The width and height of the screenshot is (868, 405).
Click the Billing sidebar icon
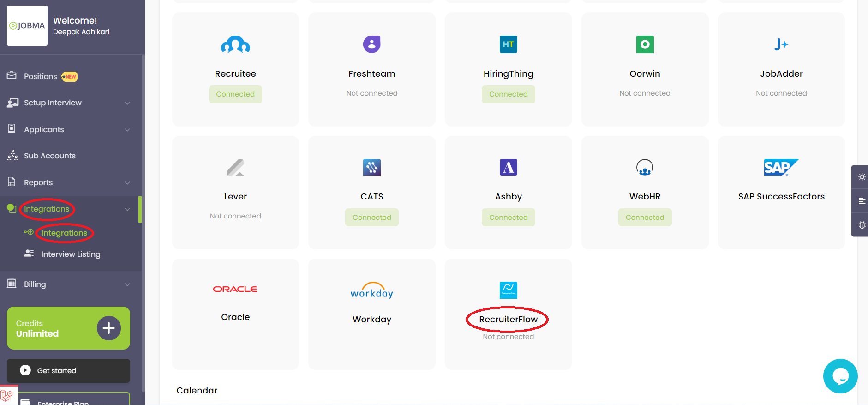pos(12,283)
